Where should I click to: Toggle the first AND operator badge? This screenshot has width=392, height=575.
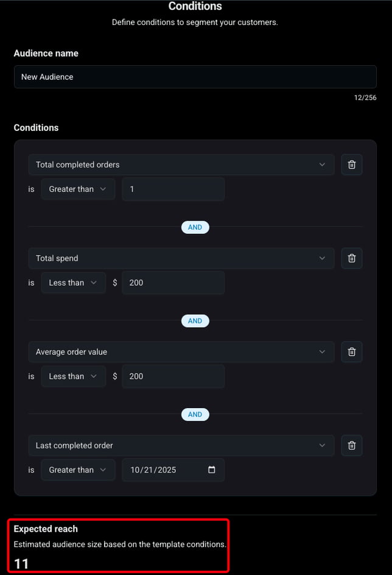click(195, 227)
